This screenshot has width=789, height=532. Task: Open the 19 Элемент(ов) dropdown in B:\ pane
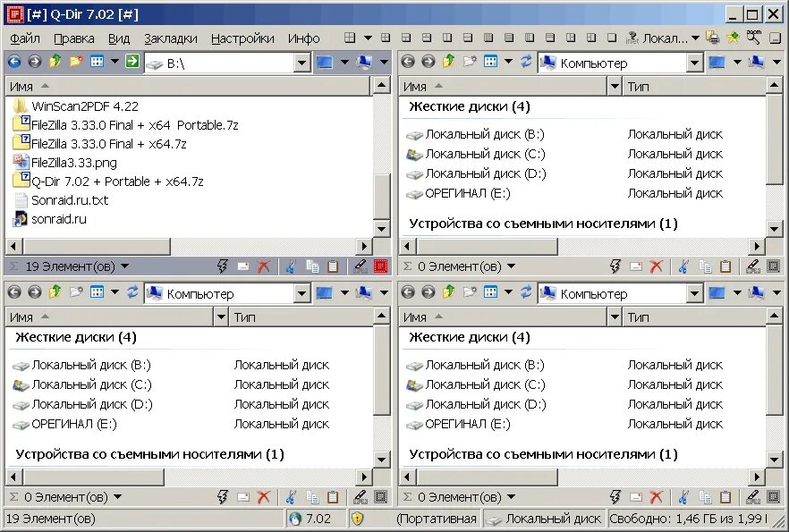click(125, 266)
